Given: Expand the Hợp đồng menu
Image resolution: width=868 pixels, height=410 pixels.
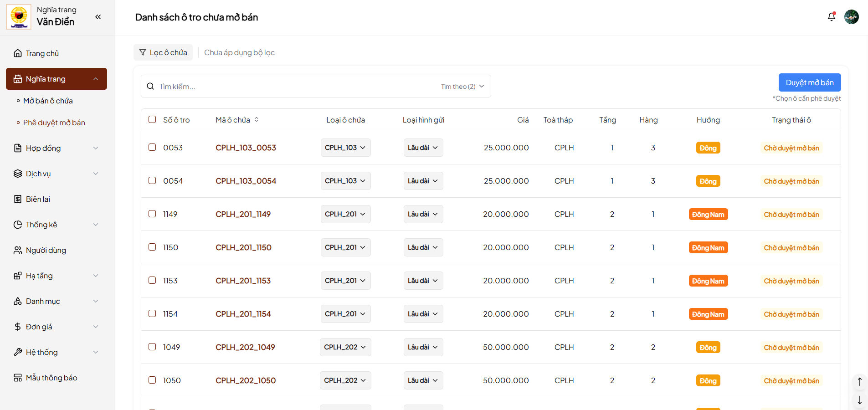Looking at the screenshot, I should point(56,148).
